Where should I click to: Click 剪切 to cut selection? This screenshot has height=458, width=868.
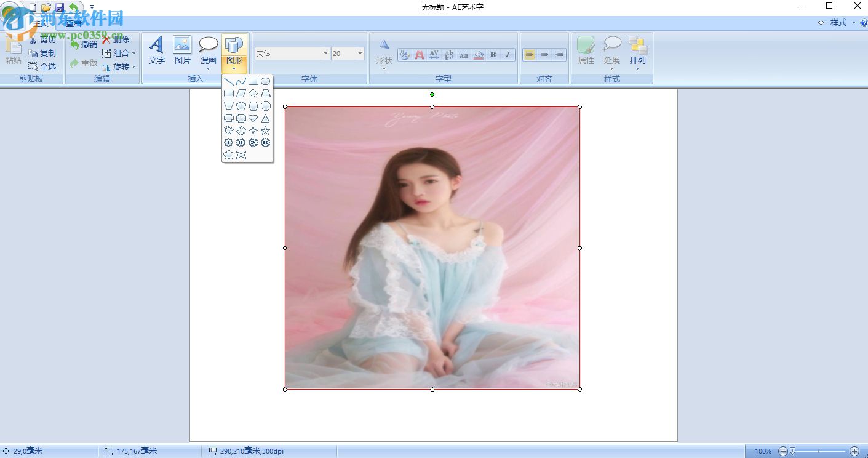pos(42,39)
